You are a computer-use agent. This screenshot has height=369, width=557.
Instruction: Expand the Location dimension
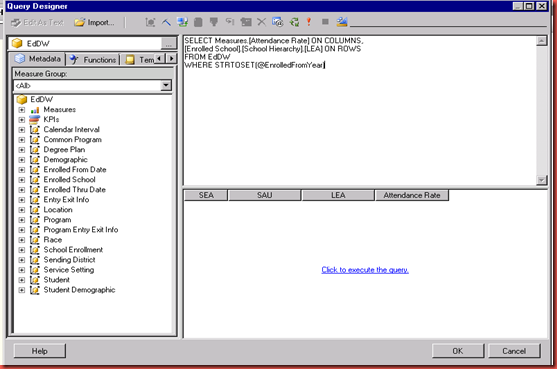point(22,210)
